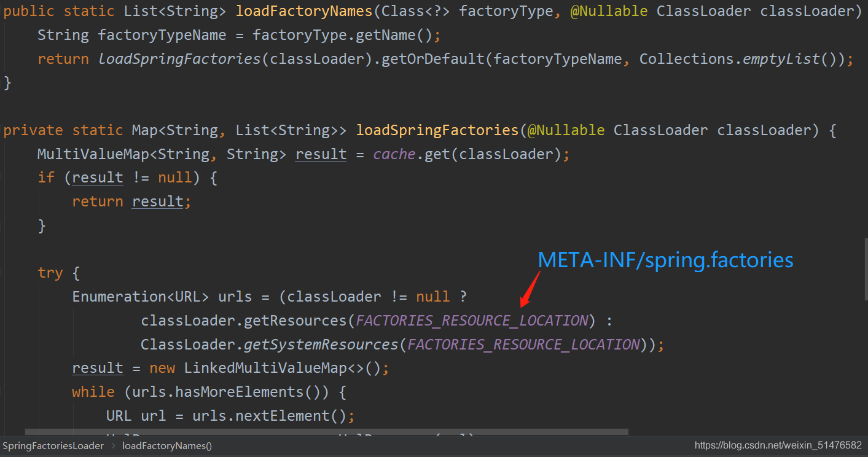Click the horizontal scrollbar of the editor
This screenshot has width=868, height=457.
[x=327, y=432]
